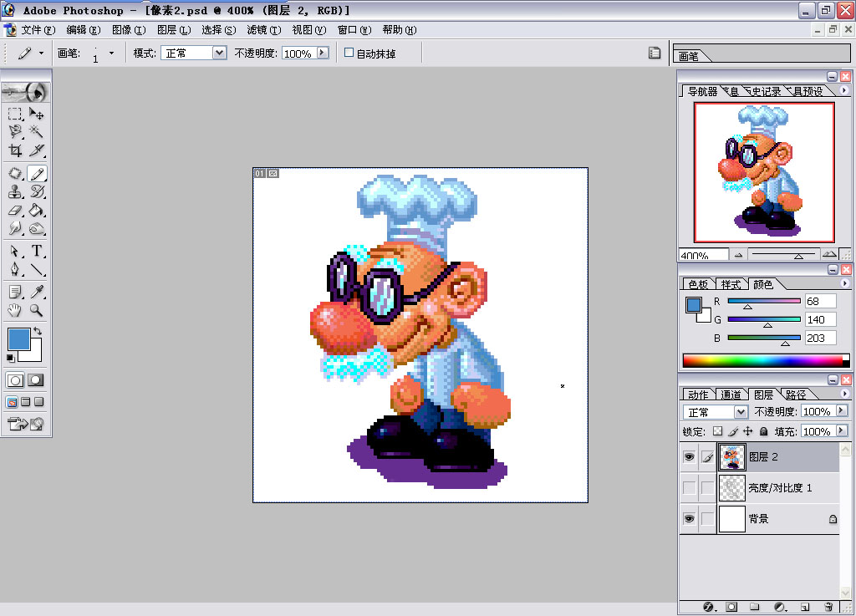This screenshot has width=856, height=616.
Task: Swap foreground and background colors
Action: click(x=38, y=331)
